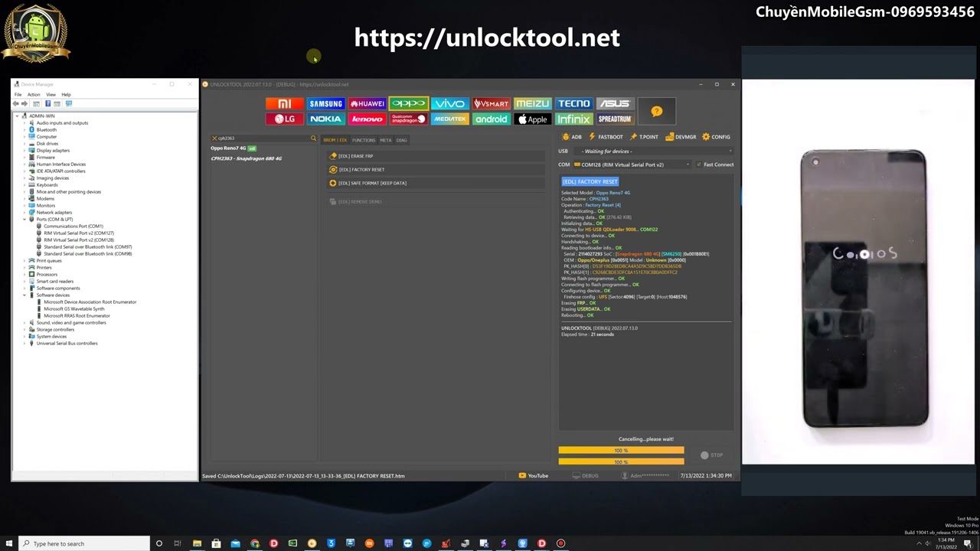Open the Action menu in Device Manager
980x551 pixels.
[34, 94]
